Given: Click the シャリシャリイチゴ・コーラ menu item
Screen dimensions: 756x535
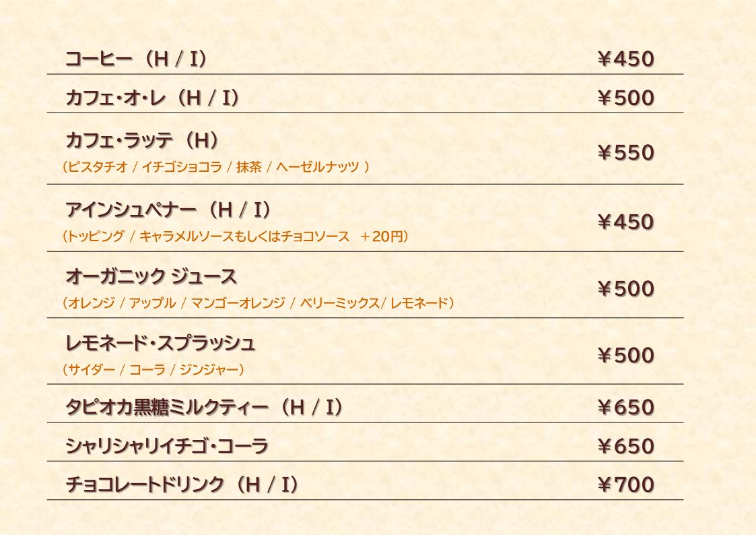Looking at the screenshot, I should (167, 446).
